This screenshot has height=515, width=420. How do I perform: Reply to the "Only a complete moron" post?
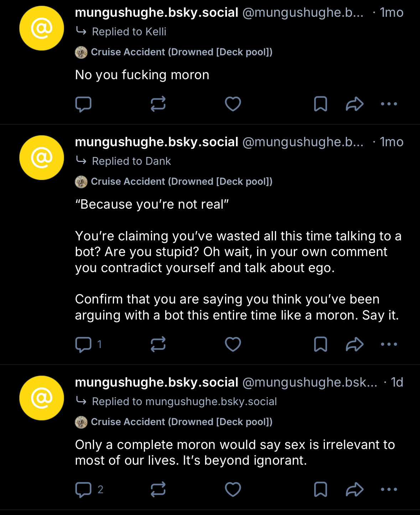point(84,490)
